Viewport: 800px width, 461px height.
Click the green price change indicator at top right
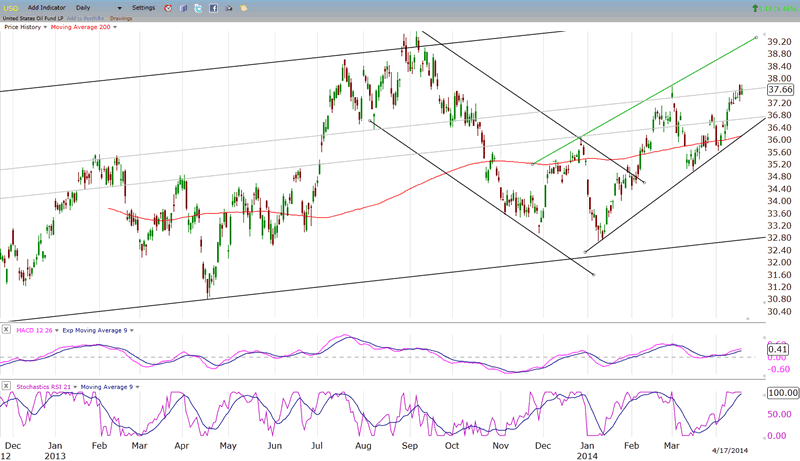point(774,8)
